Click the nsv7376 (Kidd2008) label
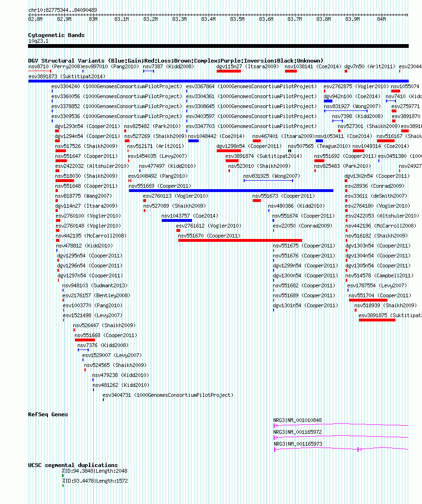The image size is (422, 504). click(x=103, y=346)
